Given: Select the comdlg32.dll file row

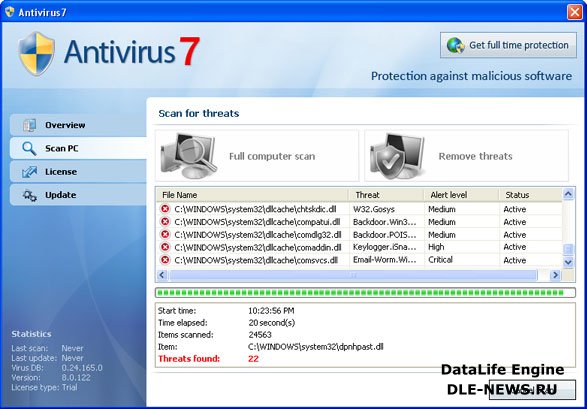Looking at the screenshot, I should 359,234.
